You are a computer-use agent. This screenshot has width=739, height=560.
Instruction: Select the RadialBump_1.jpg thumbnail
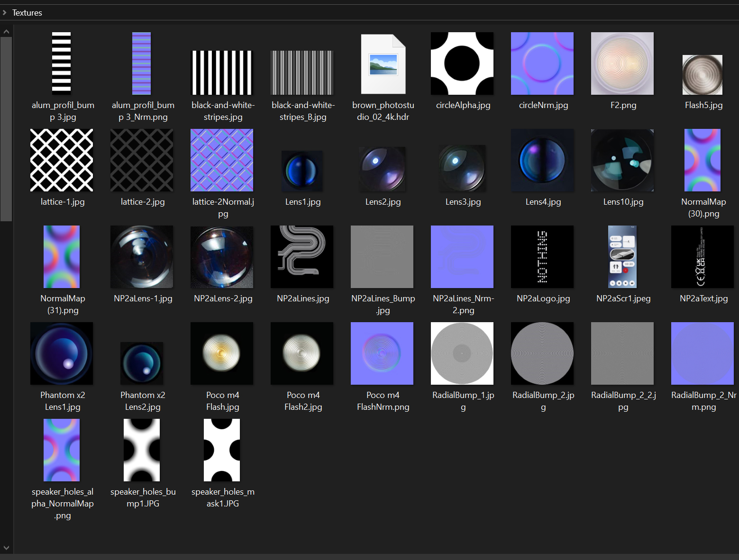pyautogui.click(x=462, y=353)
